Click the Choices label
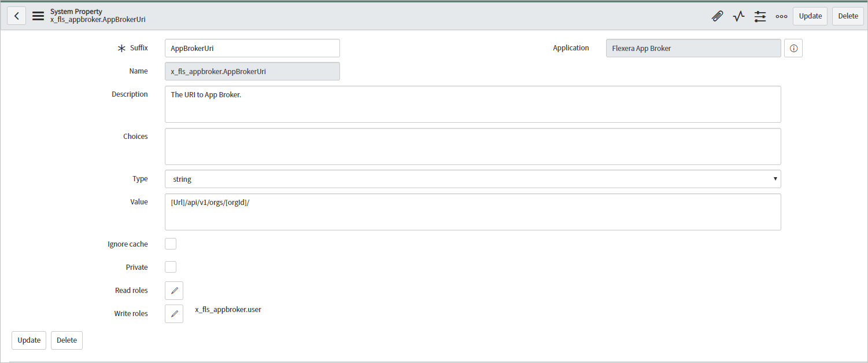The height and width of the screenshot is (363, 868). [x=135, y=137]
